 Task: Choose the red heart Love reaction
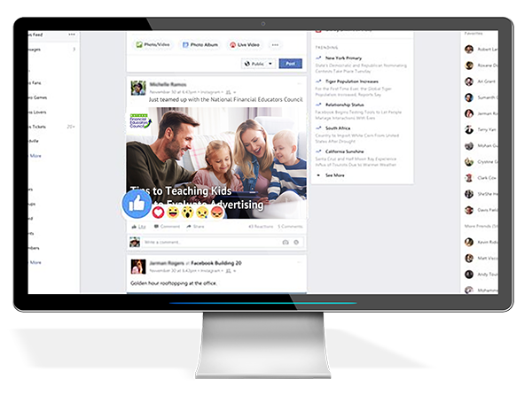coord(158,212)
